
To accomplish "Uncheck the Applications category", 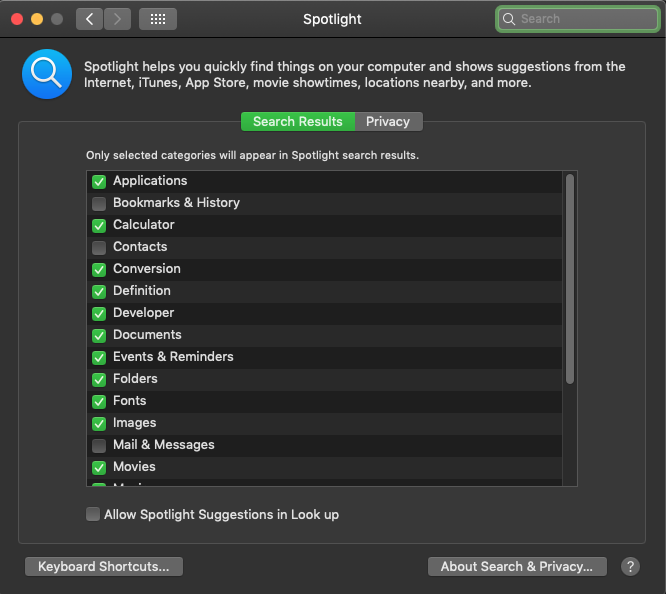I will click(99, 181).
